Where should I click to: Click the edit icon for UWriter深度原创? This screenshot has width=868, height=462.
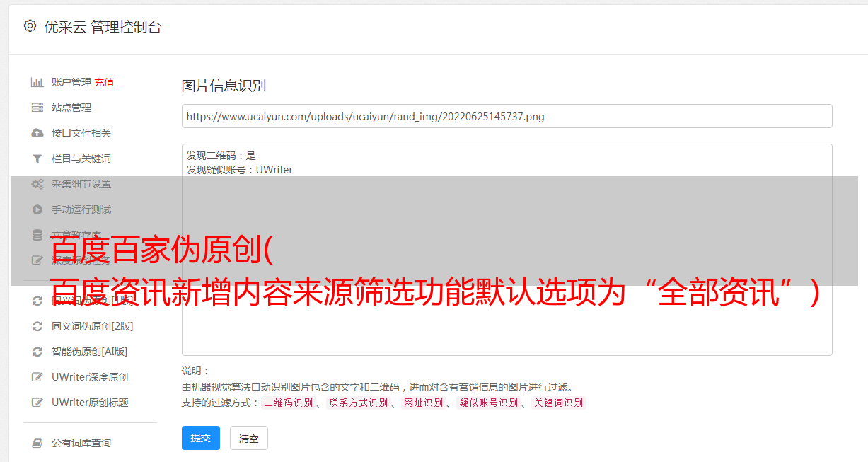[37, 377]
